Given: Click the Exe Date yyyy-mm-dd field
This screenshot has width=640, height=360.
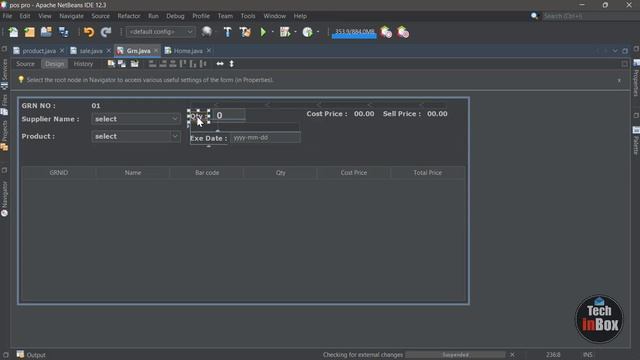Looking at the screenshot, I should point(265,138).
